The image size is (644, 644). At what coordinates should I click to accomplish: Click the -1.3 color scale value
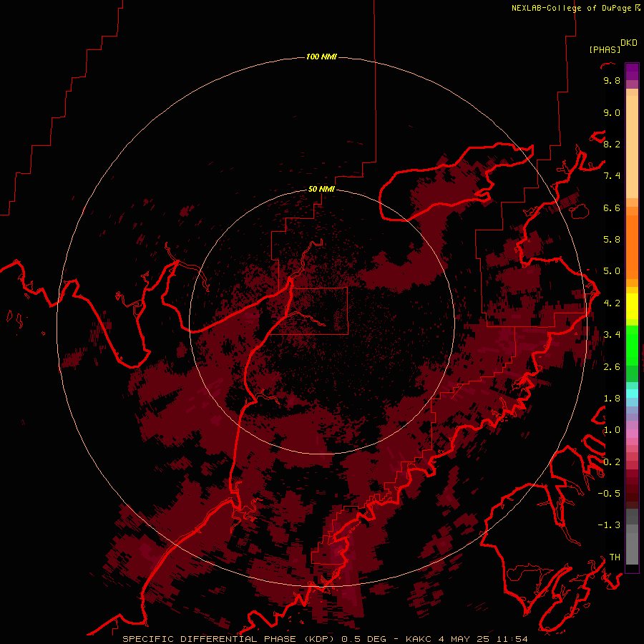tap(609, 525)
